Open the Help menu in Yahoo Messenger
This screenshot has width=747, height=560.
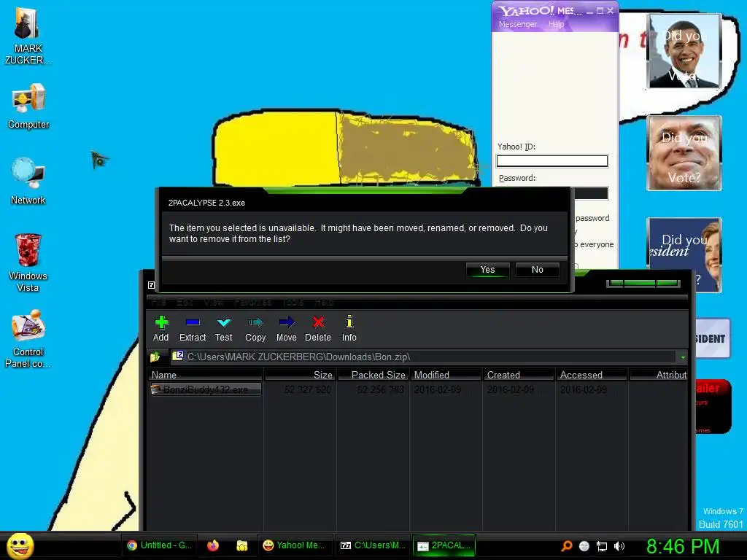pos(556,24)
